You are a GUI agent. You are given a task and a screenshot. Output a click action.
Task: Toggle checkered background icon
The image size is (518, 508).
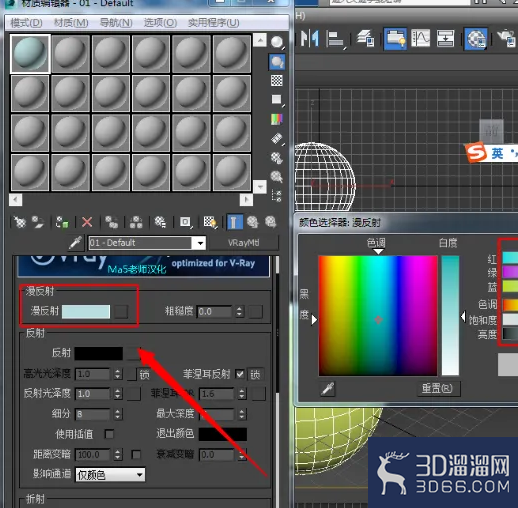[x=277, y=81]
